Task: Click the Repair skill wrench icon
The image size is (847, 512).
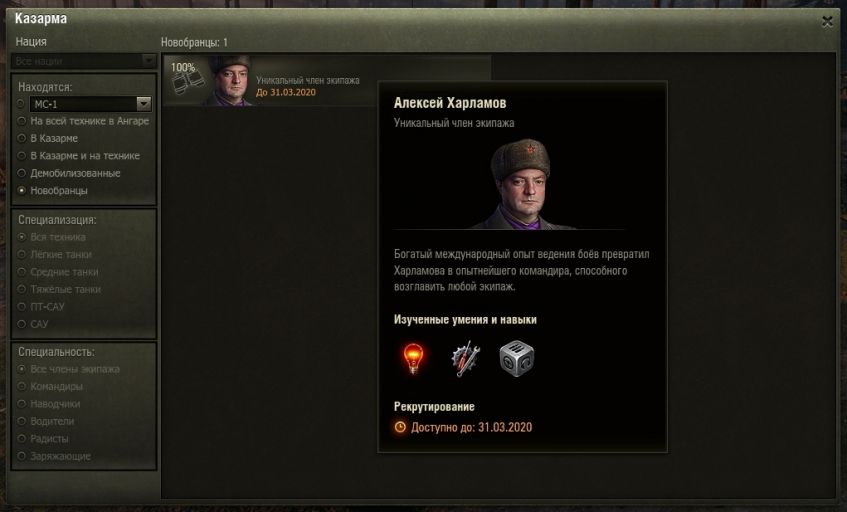Action: click(465, 359)
